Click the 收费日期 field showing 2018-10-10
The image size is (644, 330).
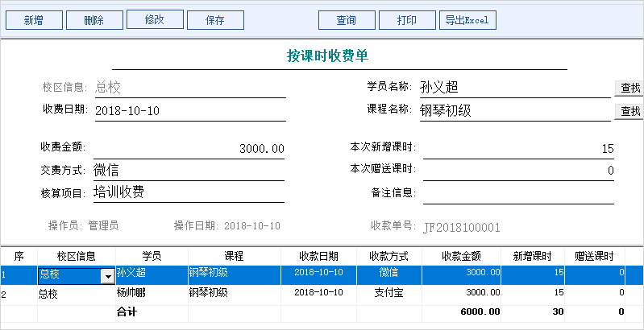[189, 111]
